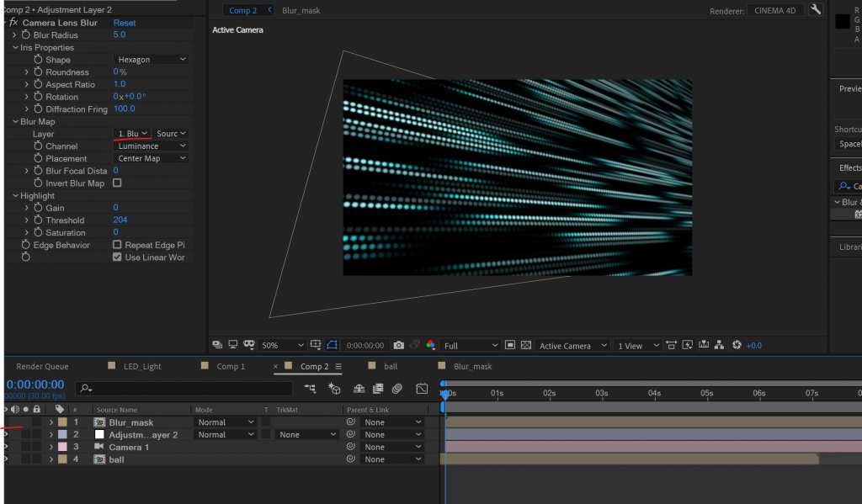This screenshot has height=504, width=862.
Task: Click the reset exposure icon in viewer
Action: [x=737, y=346]
